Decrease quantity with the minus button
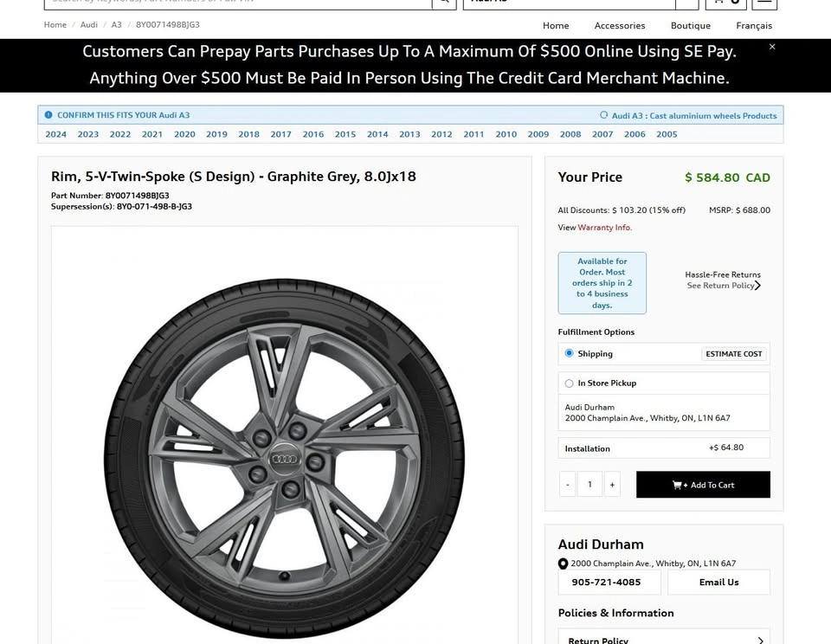The width and height of the screenshot is (831, 644). click(x=568, y=485)
